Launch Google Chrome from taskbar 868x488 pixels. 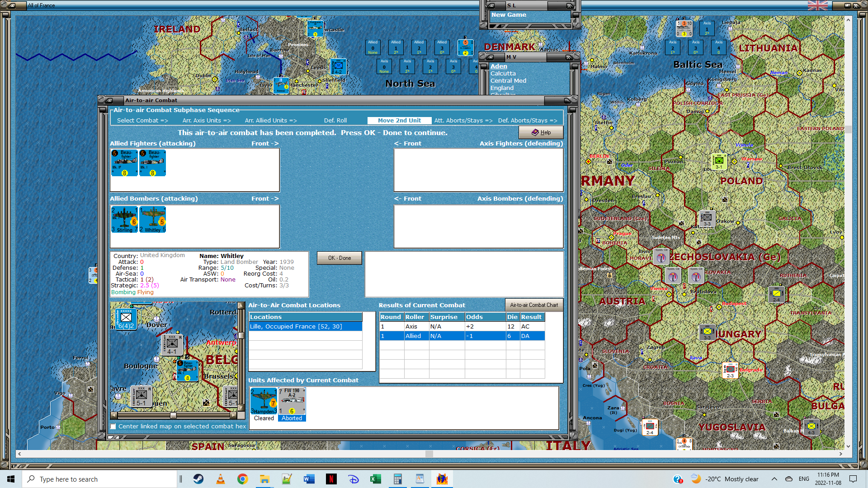pos(243,479)
